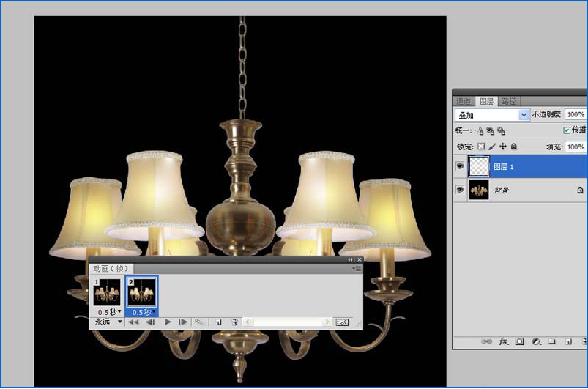Select animation frame 2 thumbnail
Screen dimensions: 588x389
pyautogui.click(x=141, y=292)
